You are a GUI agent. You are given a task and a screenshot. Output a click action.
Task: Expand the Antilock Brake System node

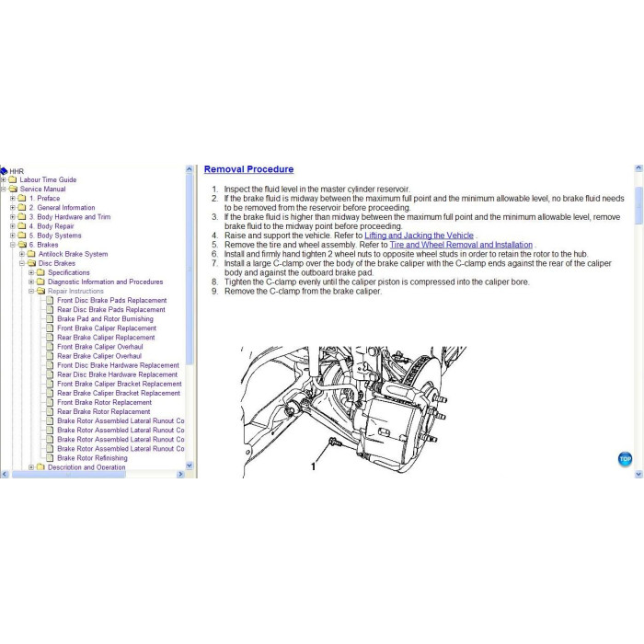pyautogui.click(x=22, y=254)
